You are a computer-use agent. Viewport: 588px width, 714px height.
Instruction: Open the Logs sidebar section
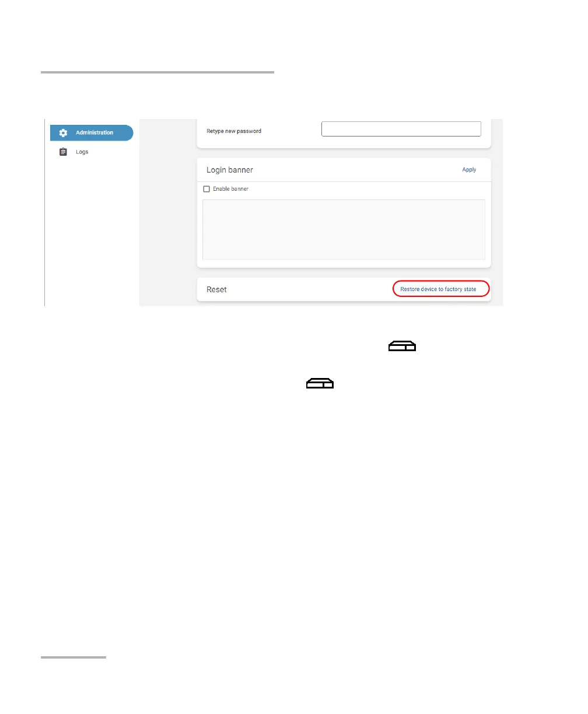point(82,152)
